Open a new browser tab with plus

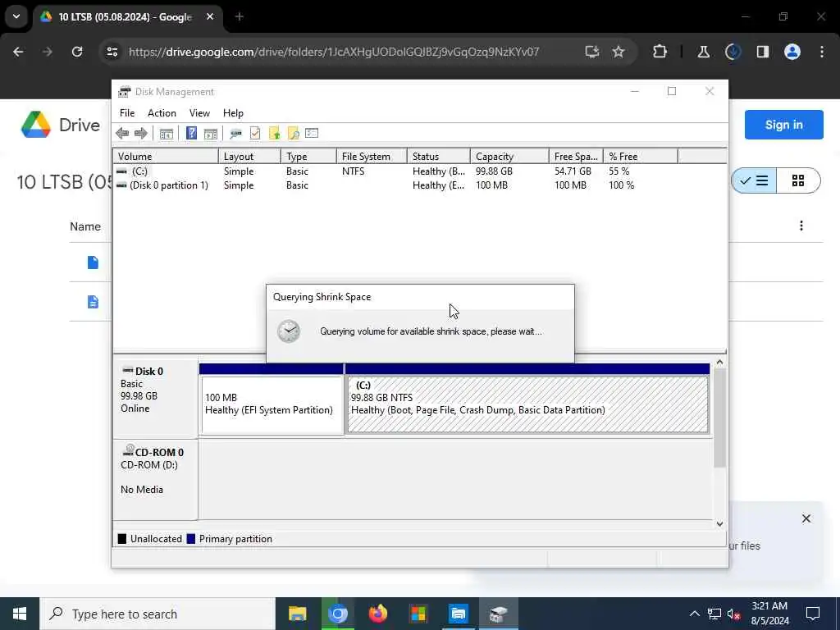[x=240, y=16]
